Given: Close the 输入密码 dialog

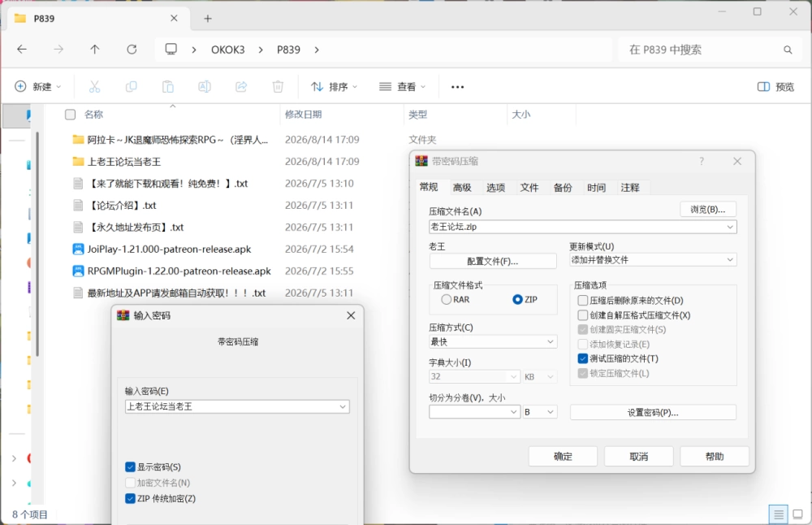Looking at the screenshot, I should (351, 315).
